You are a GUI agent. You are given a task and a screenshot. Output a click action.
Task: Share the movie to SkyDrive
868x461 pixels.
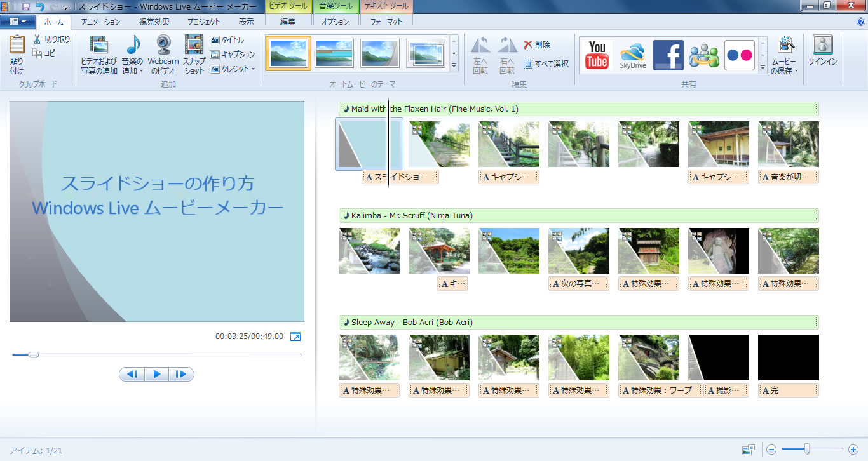click(633, 55)
